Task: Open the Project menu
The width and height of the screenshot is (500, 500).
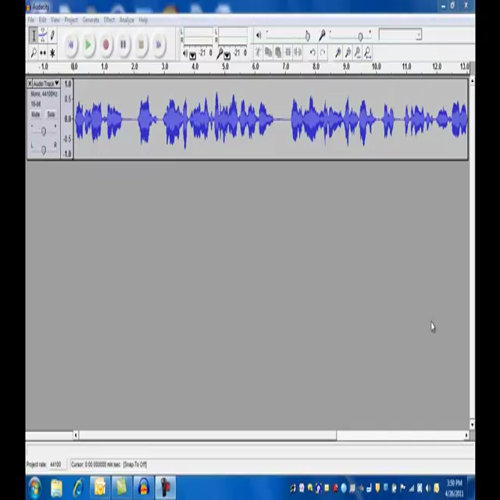Action: (x=71, y=20)
